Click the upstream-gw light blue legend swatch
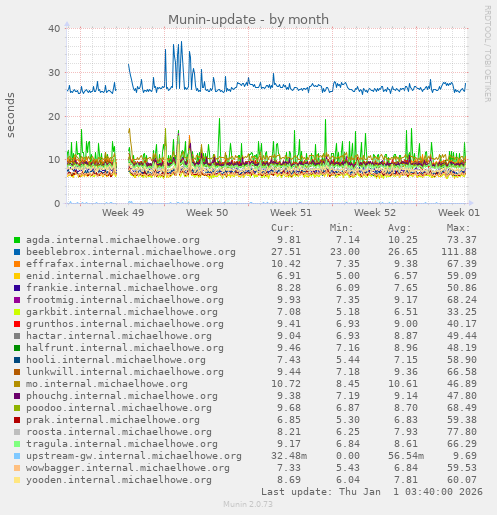The image size is (497, 515). pos(17,456)
